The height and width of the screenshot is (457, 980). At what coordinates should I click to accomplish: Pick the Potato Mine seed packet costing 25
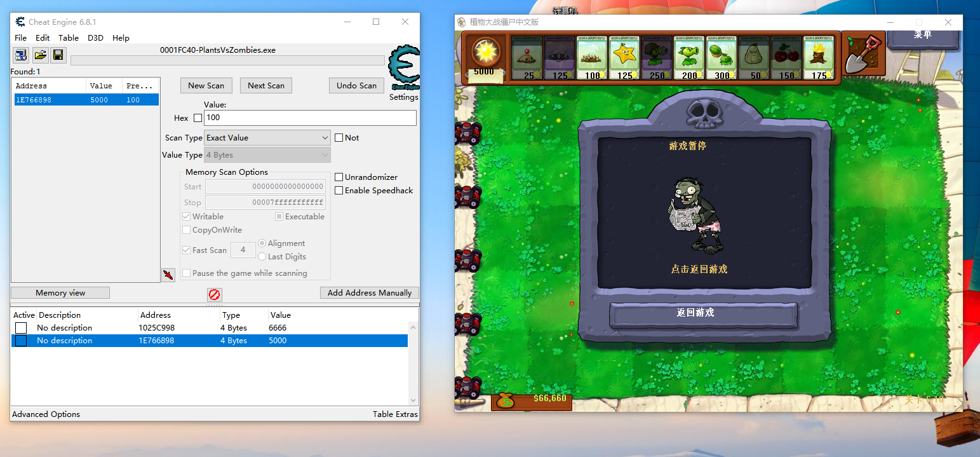[527, 58]
